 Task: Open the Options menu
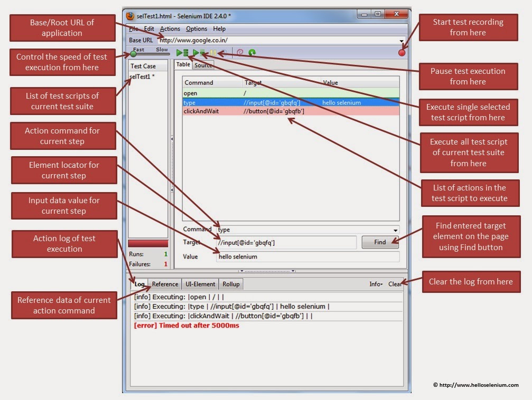click(x=197, y=29)
